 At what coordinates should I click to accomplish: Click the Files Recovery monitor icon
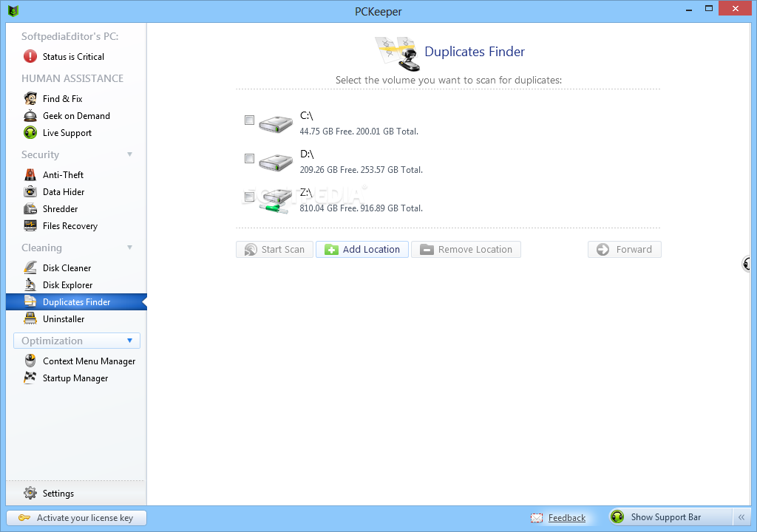tap(30, 225)
